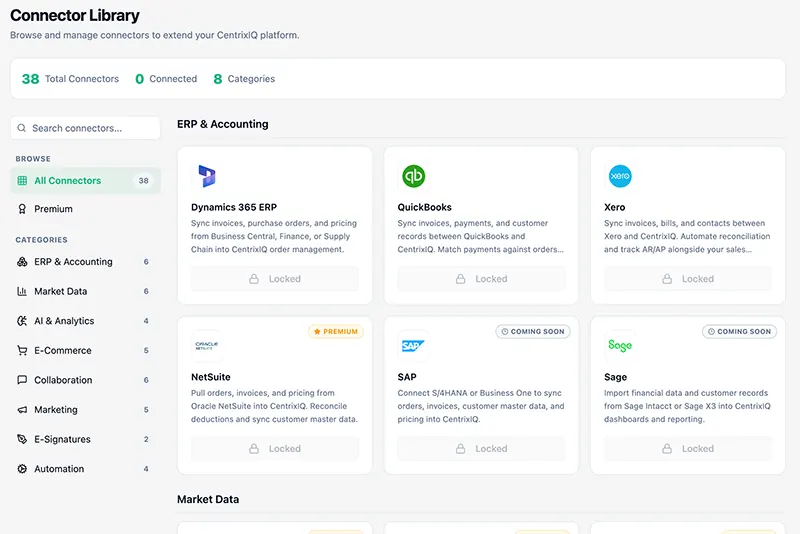Click the 'NetSuite' card title
Screen dimensions: 800x534
[x=211, y=377]
